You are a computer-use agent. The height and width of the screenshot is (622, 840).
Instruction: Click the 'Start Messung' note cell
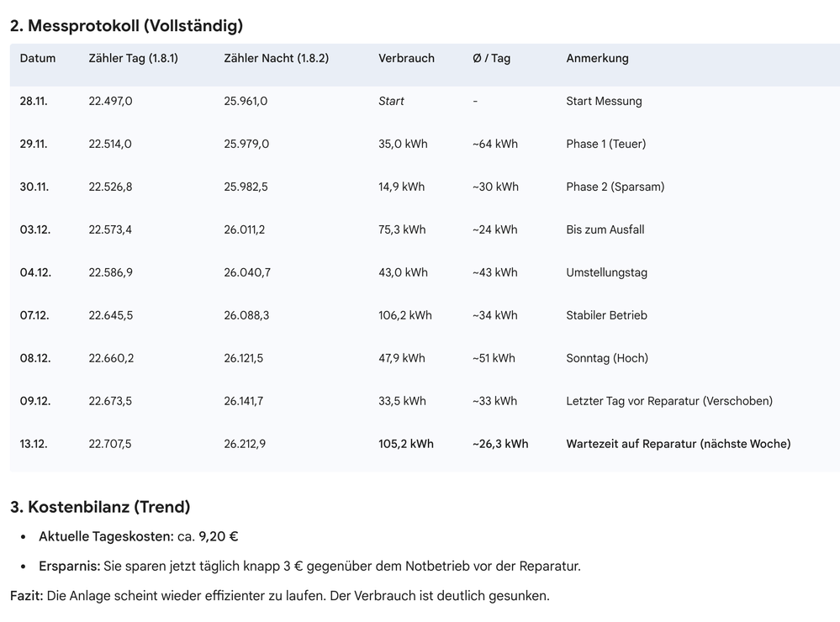pos(604,101)
